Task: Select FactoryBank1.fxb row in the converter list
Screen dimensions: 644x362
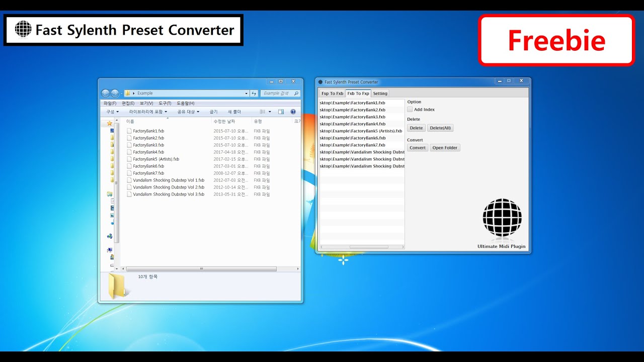Action: pos(362,103)
